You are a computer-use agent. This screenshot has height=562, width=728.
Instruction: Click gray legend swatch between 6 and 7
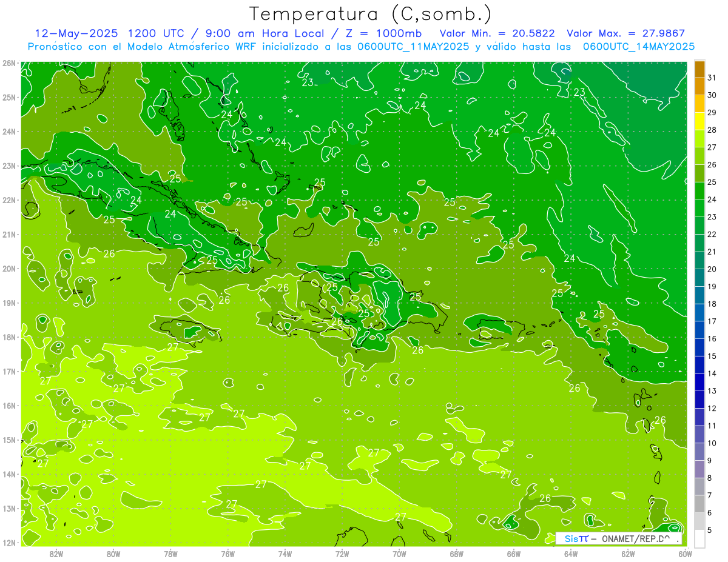[x=699, y=503]
